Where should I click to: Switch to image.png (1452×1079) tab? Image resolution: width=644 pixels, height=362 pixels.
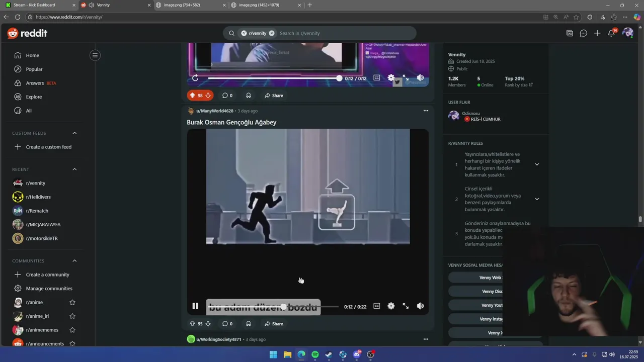(266, 5)
